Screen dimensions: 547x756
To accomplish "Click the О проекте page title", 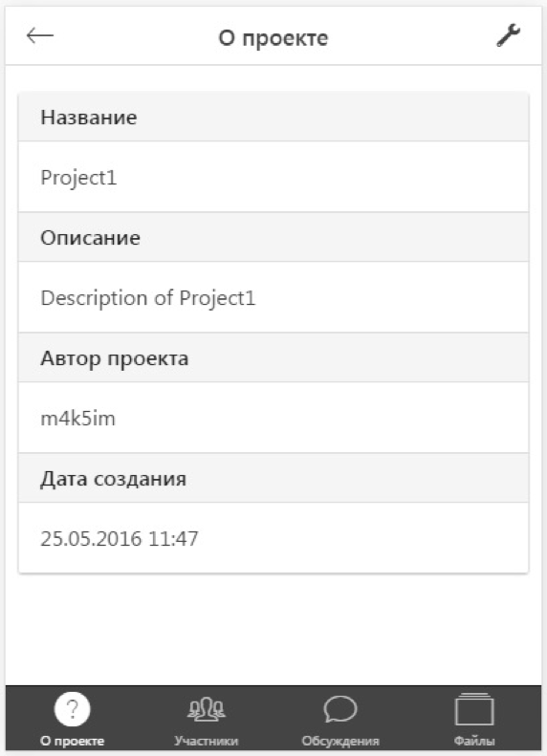I will click(273, 37).
